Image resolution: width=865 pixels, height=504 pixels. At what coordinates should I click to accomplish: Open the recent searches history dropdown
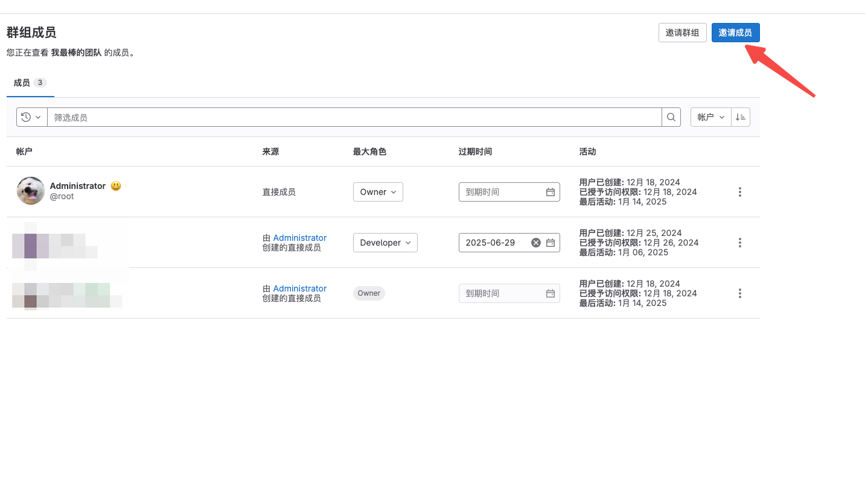click(31, 117)
